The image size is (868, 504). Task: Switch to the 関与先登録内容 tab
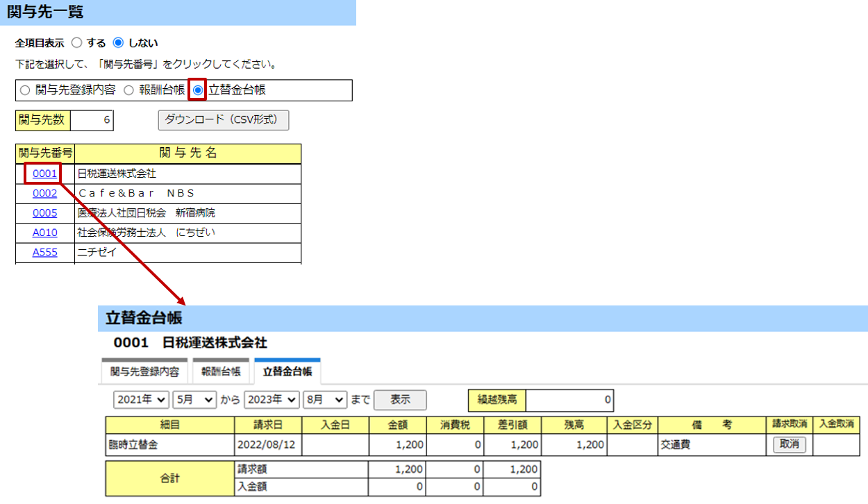(x=144, y=371)
